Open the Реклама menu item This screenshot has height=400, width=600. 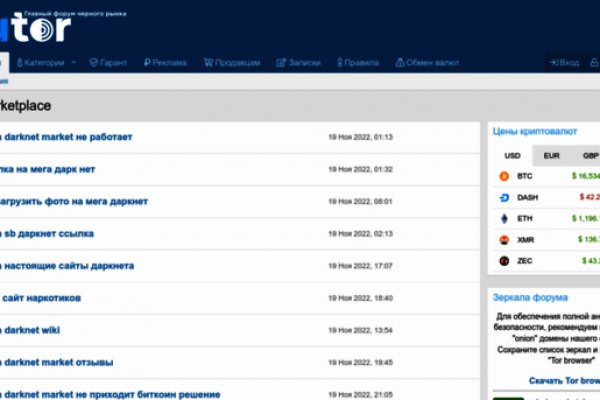[165, 62]
